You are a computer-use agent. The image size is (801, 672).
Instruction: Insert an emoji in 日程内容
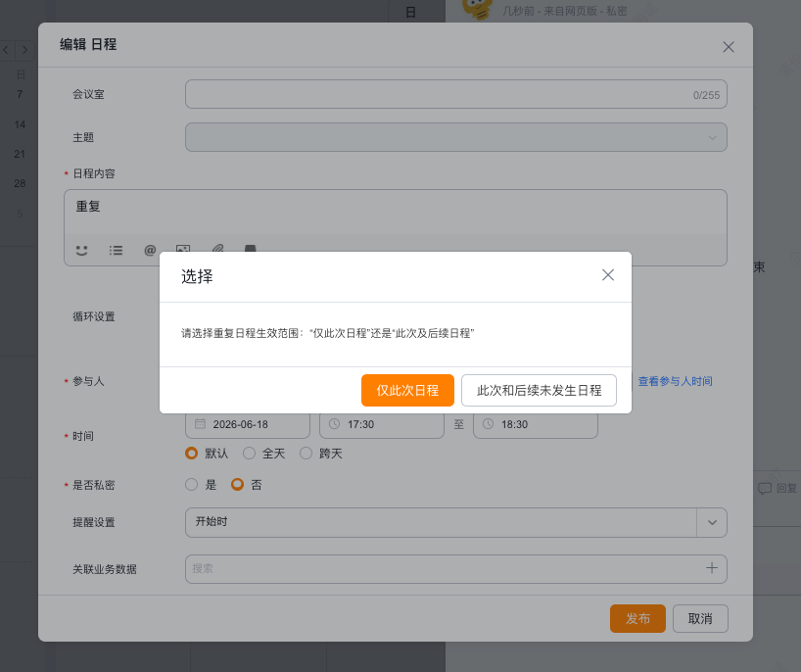[81, 250]
